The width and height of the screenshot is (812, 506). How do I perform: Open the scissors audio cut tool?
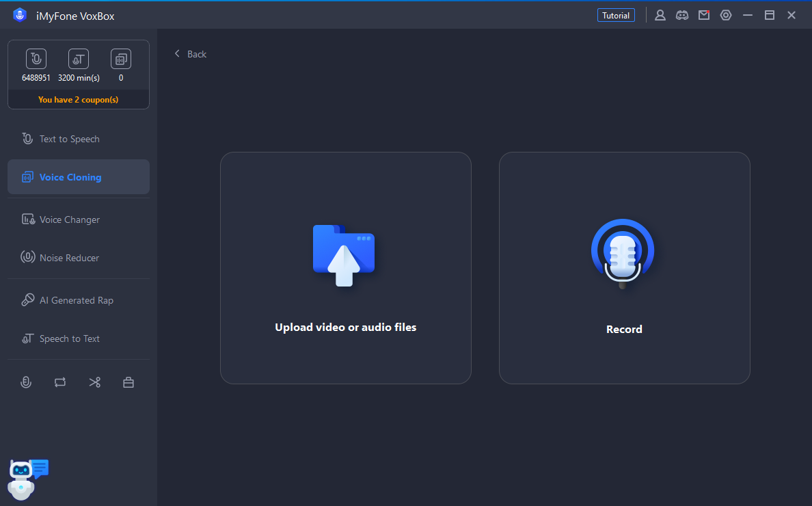click(x=94, y=382)
